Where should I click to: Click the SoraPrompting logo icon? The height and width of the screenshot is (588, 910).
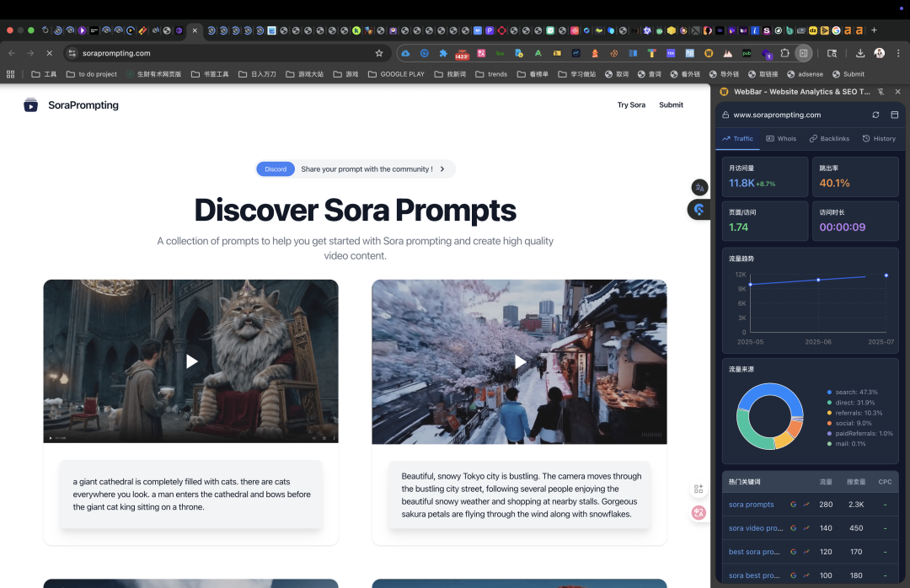click(x=31, y=105)
